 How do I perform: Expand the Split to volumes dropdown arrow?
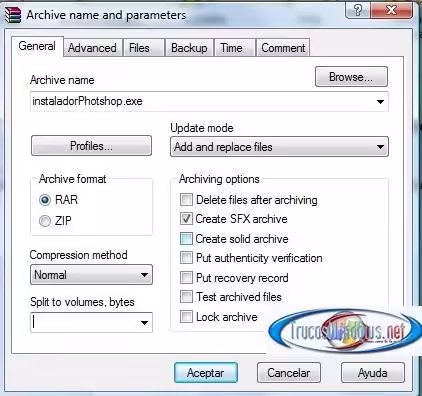click(x=144, y=323)
